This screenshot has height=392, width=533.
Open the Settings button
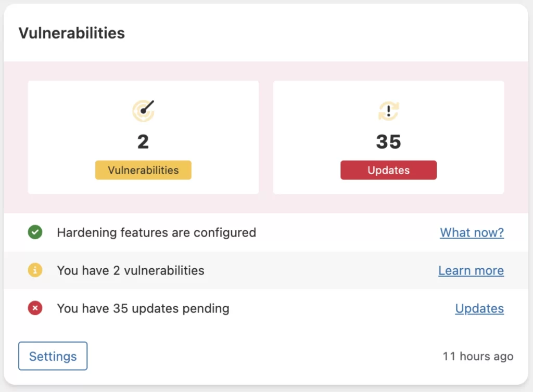click(53, 356)
